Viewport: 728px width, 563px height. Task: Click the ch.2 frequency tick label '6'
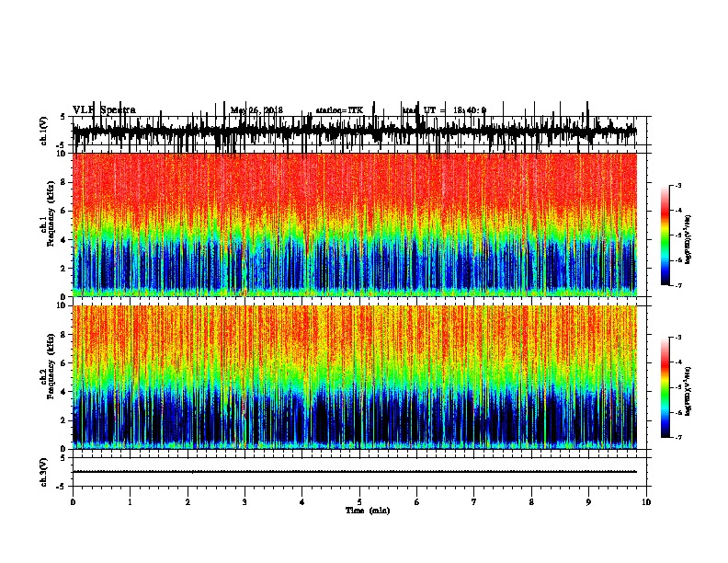tap(64, 363)
